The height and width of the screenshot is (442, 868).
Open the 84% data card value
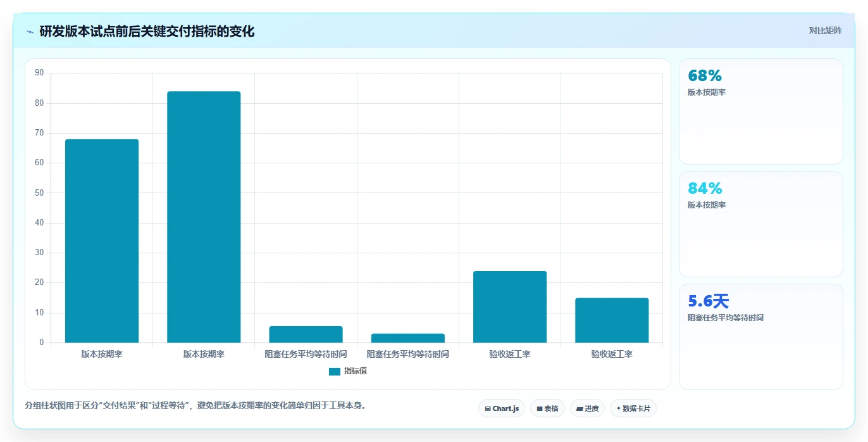click(705, 189)
